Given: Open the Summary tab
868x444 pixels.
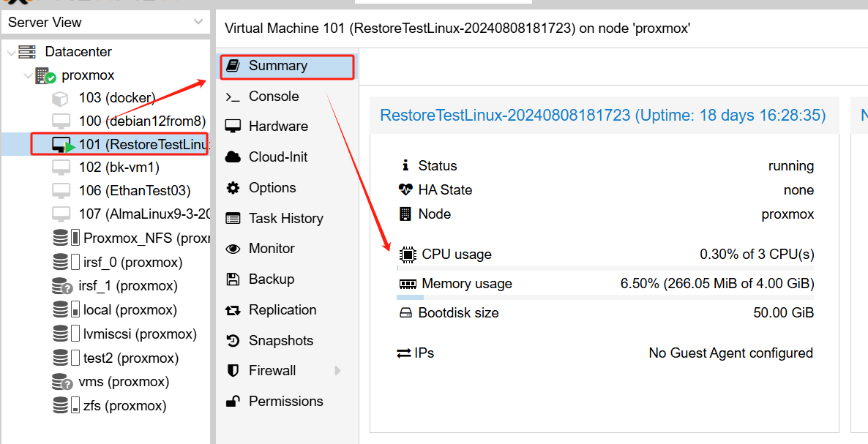Looking at the screenshot, I should [x=287, y=67].
